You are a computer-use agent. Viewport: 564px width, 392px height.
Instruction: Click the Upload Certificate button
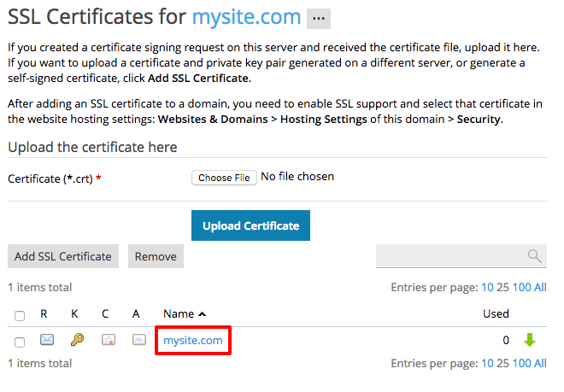coord(250,226)
